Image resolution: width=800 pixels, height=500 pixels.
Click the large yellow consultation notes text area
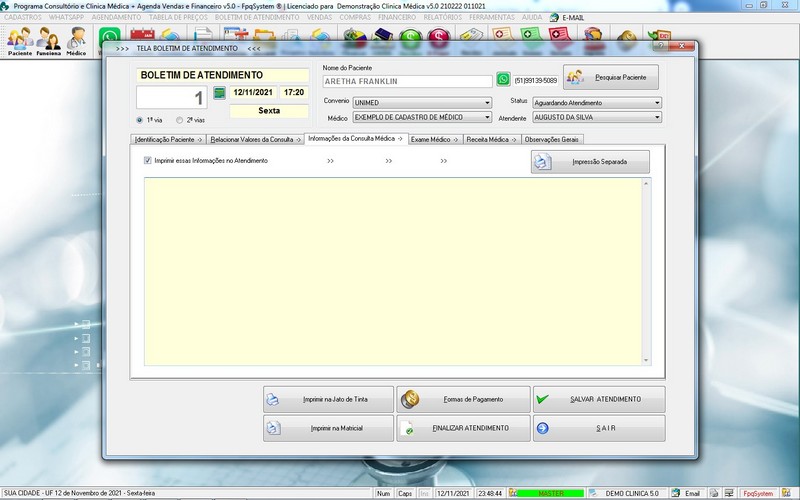point(393,271)
